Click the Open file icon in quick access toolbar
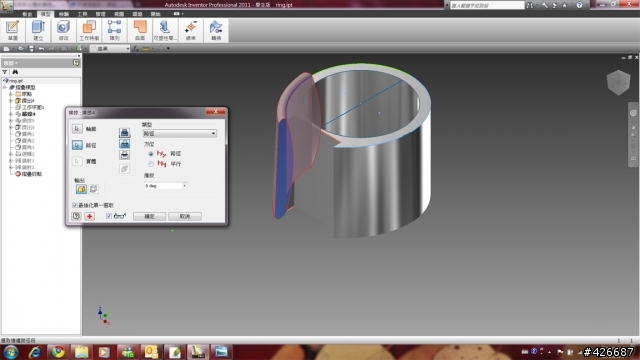The width and height of the screenshot is (640, 360). pyautogui.click(x=21, y=49)
